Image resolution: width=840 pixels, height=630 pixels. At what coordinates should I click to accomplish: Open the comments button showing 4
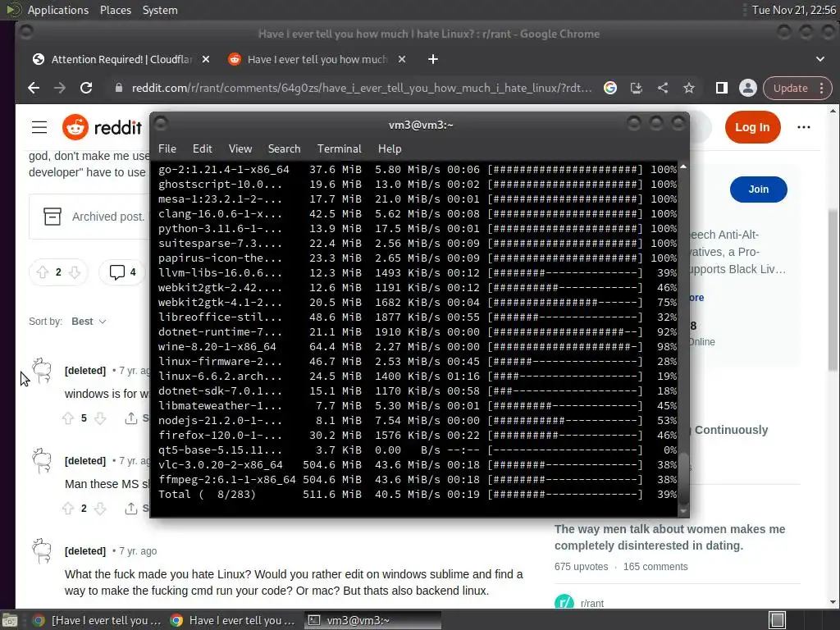tap(123, 272)
